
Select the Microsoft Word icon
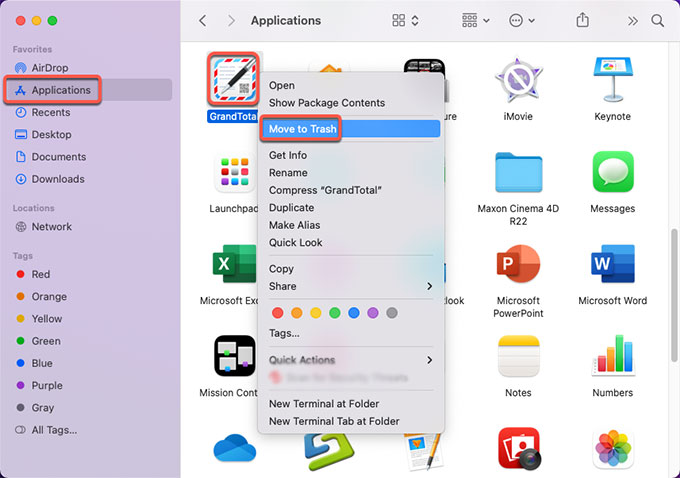[x=613, y=264]
